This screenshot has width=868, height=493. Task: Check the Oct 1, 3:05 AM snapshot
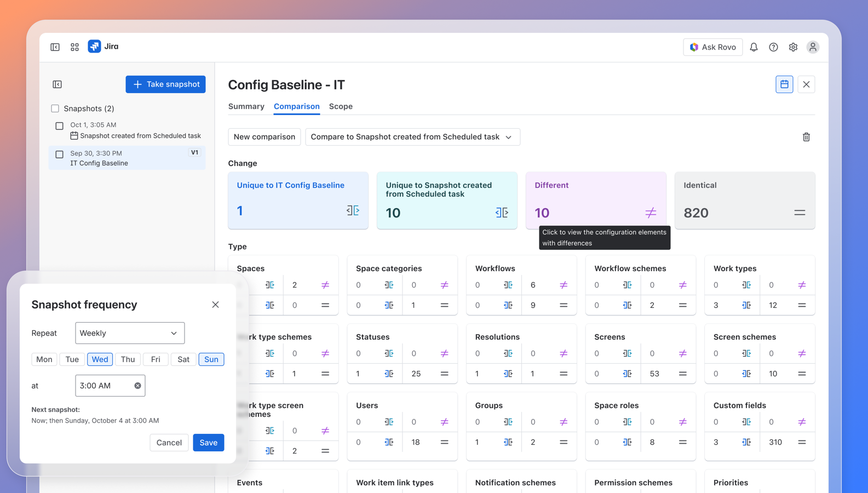click(59, 125)
